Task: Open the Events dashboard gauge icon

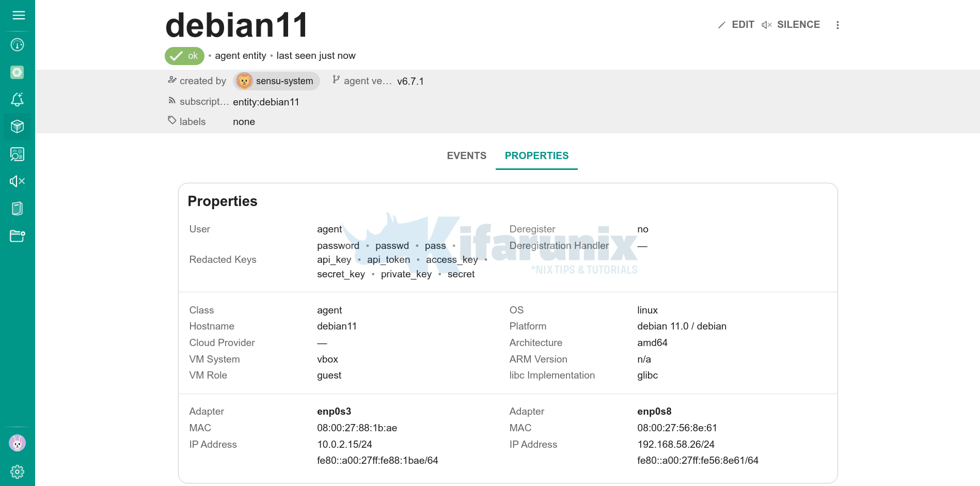Action: [18, 45]
